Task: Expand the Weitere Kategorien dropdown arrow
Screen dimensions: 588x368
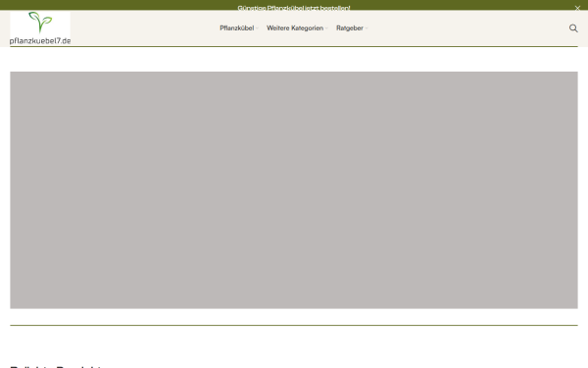Action: click(326, 28)
